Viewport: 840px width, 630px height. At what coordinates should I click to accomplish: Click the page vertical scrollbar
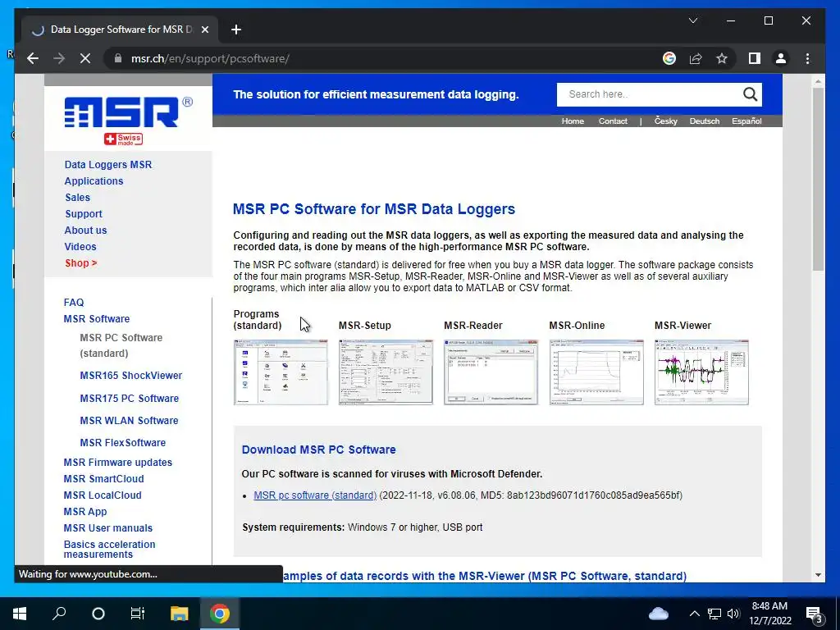point(818,180)
